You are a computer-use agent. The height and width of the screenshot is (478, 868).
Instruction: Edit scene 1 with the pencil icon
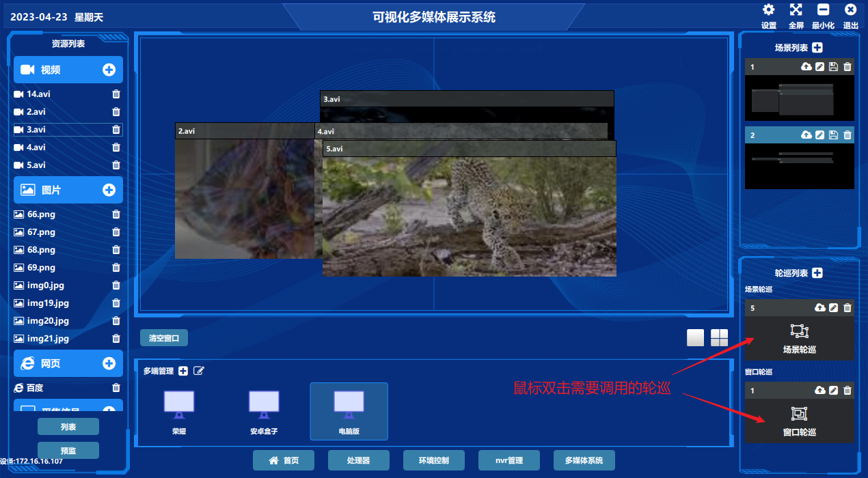(820, 67)
